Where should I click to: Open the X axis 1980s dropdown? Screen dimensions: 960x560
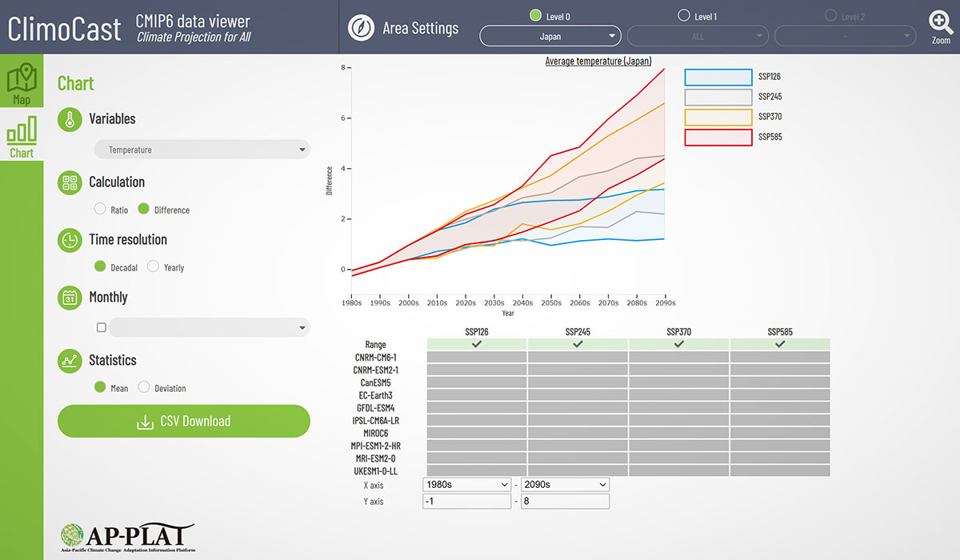(466, 484)
